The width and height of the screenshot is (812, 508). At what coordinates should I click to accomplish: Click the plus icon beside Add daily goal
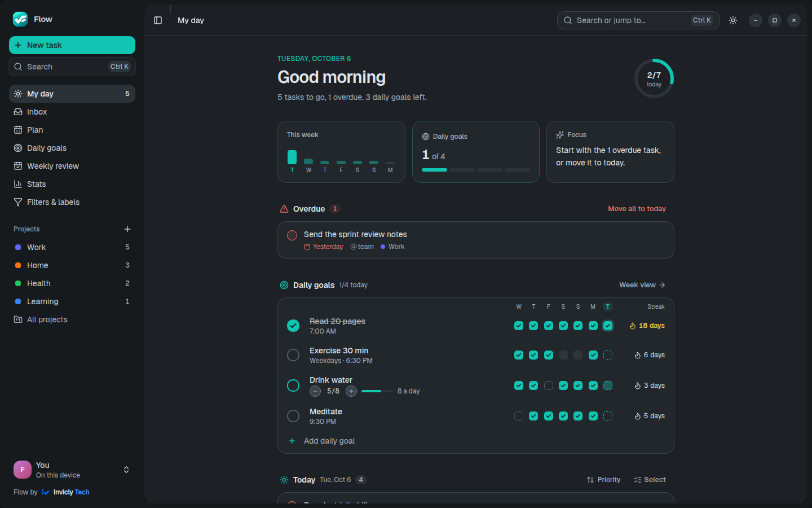292,441
